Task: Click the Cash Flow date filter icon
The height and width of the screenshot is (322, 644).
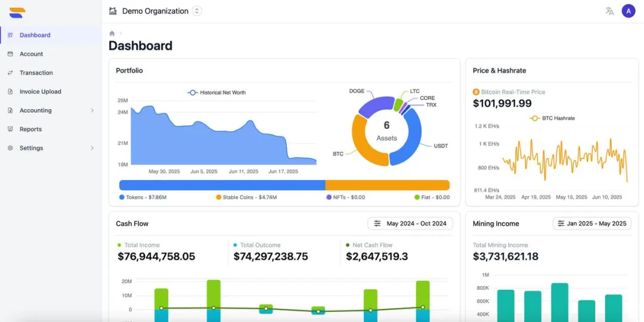Action: pos(377,224)
